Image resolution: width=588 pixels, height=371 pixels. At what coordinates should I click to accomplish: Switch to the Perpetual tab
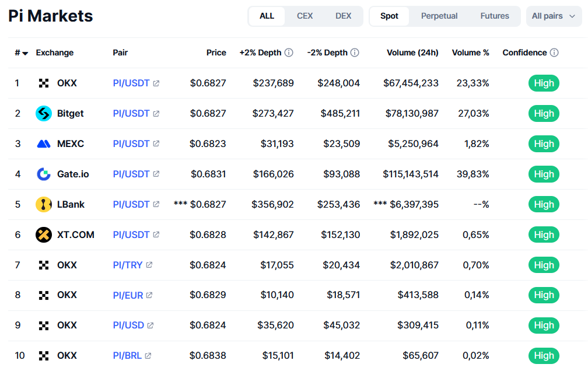tap(439, 16)
